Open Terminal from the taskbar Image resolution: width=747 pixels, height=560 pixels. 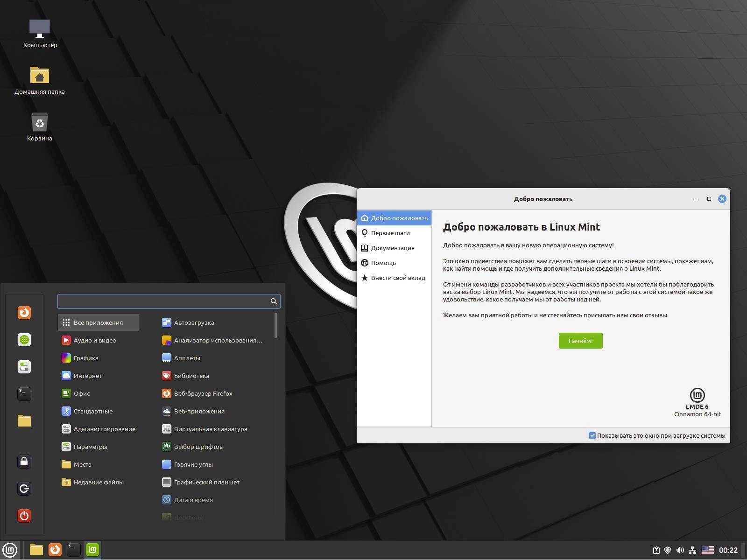coord(74,550)
